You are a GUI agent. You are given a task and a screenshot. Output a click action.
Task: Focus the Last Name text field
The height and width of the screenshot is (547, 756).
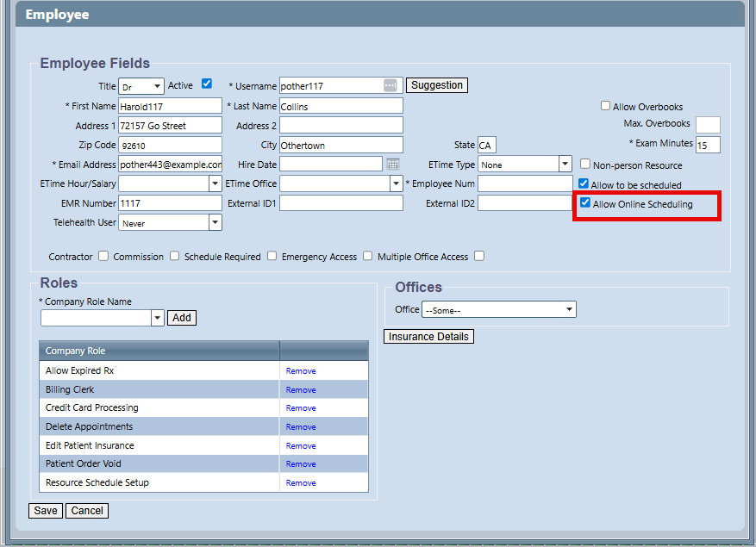[x=341, y=106]
